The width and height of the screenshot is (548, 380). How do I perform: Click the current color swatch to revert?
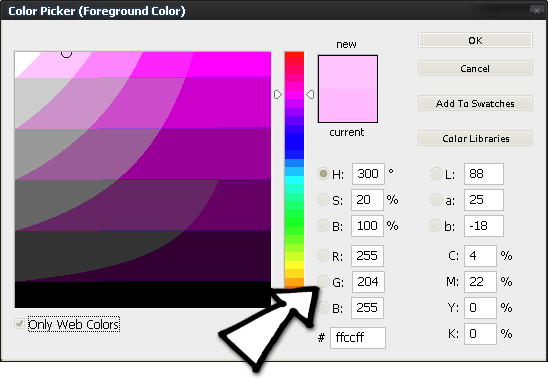pos(348,105)
